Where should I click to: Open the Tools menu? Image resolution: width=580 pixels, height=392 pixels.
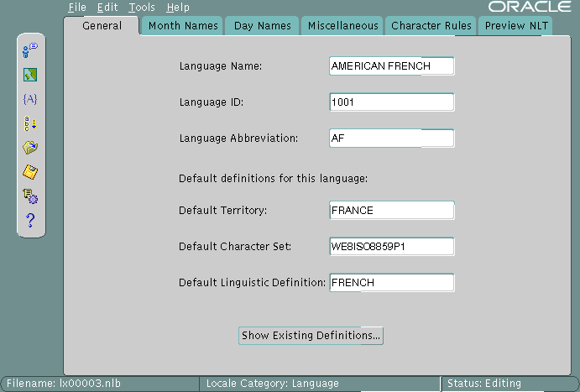142,8
